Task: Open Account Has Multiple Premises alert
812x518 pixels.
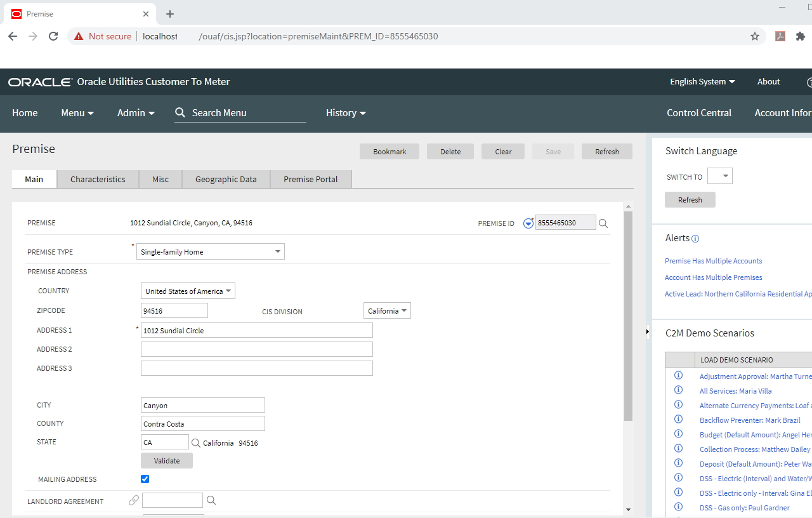Action: click(714, 277)
